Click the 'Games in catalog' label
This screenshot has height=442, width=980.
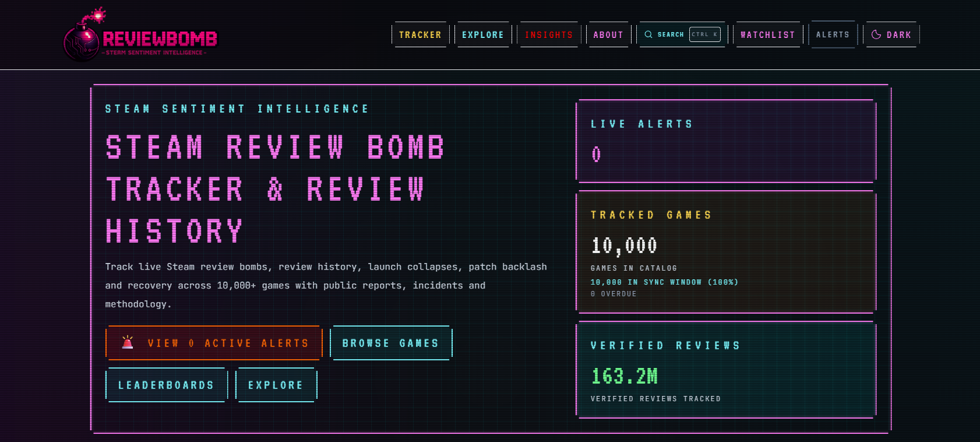(x=634, y=268)
